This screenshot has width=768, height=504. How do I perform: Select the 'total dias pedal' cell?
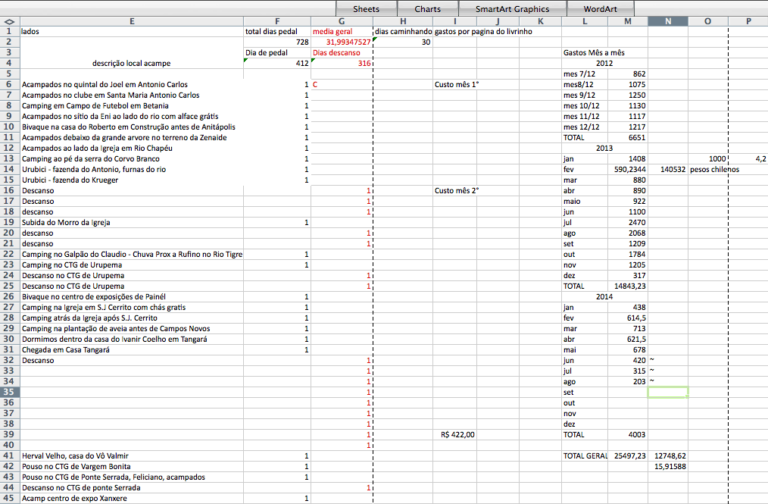277,31
